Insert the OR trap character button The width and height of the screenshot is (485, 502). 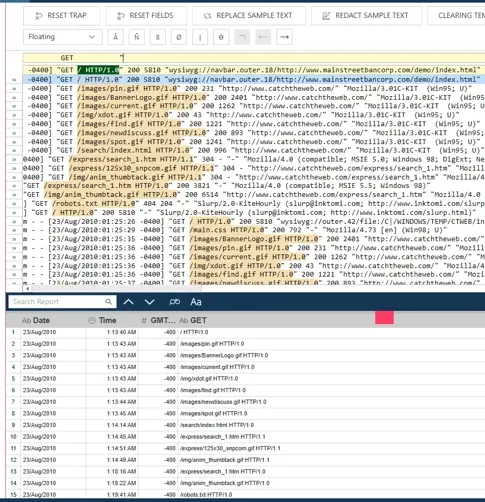click(x=200, y=37)
